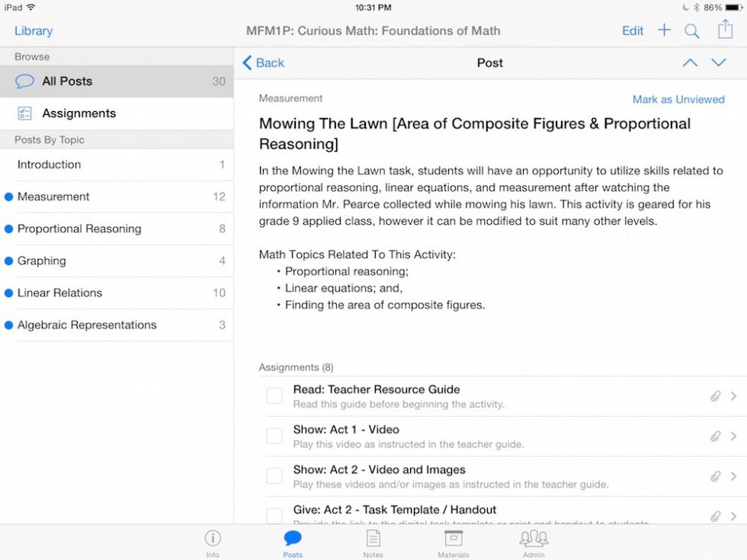Tap the search magnifier icon
Image resolution: width=747 pixels, height=560 pixels.
click(691, 31)
